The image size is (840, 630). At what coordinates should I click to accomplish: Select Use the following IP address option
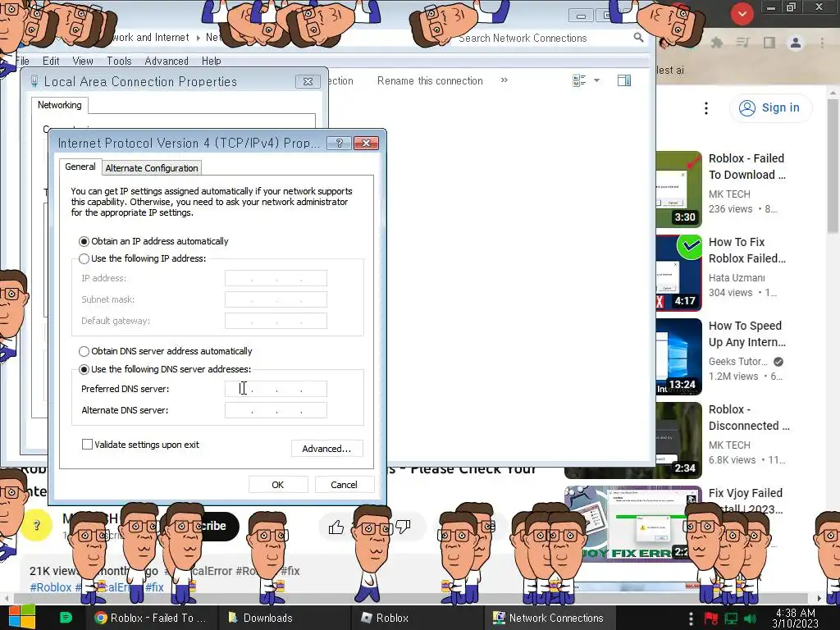click(x=84, y=258)
